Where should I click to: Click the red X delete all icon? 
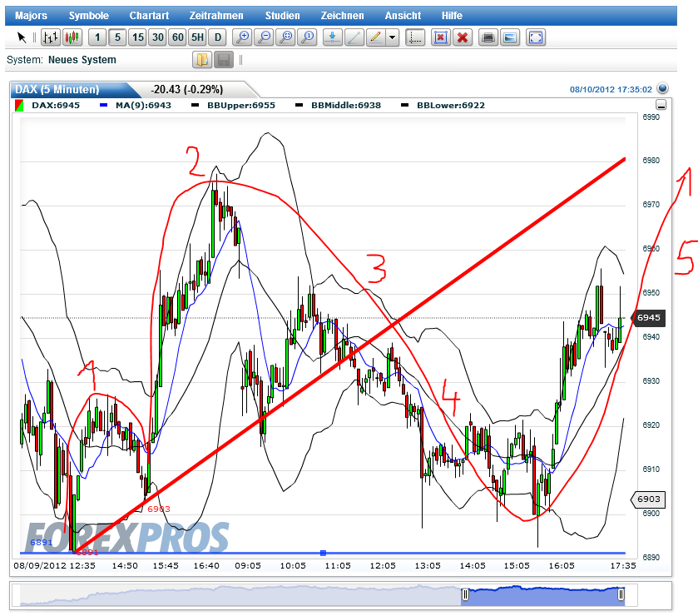(x=463, y=37)
